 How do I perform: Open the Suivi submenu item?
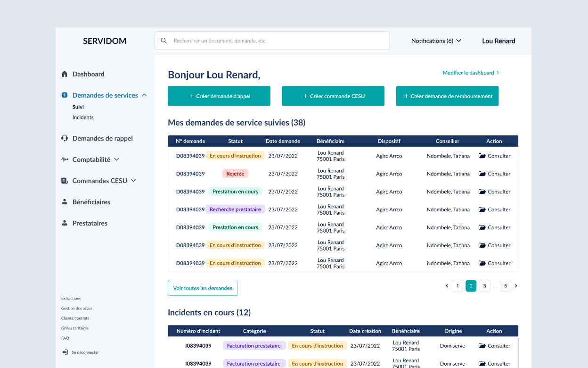(78, 107)
